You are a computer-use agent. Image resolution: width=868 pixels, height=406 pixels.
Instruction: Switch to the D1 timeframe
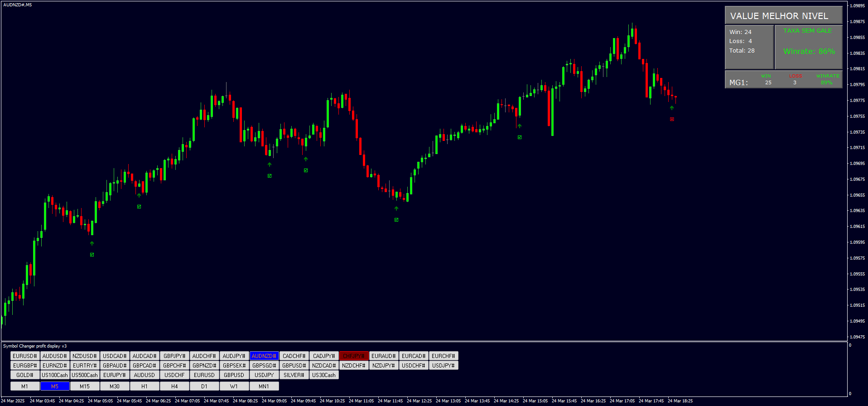204,387
